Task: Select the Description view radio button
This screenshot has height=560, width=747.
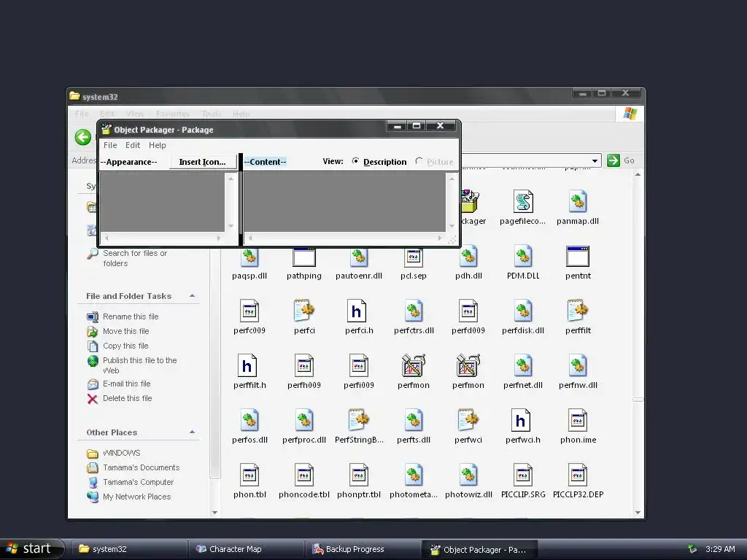Action: coord(355,161)
